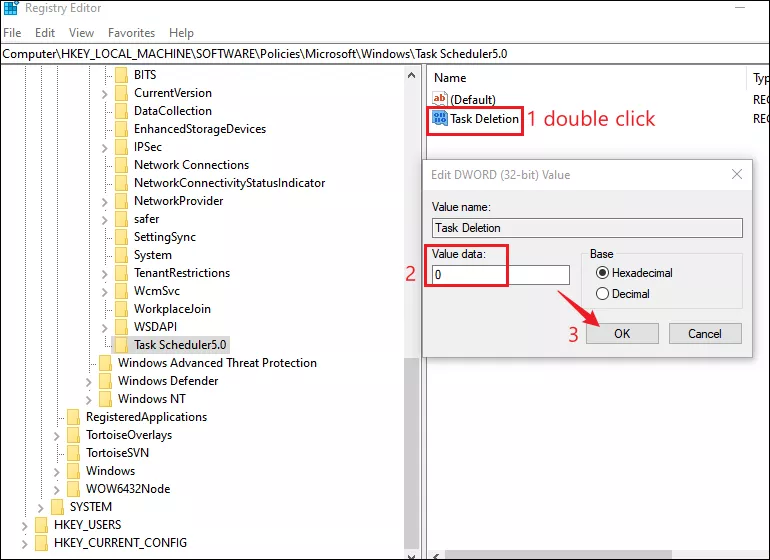Select the HKEY_CURRENT_CONFIG label
The width and height of the screenshot is (770, 560).
click(120, 543)
